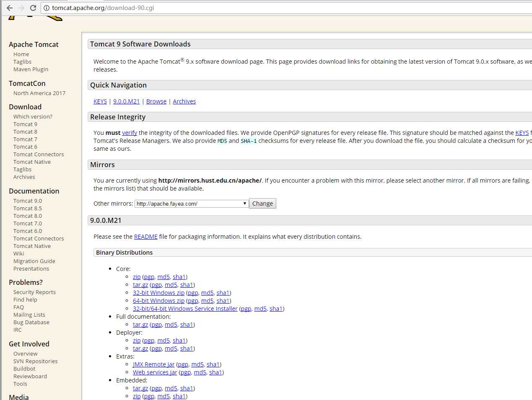
Task: Jump to 9.0.0.M21 in Quick Navigation
Action: (x=126, y=101)
